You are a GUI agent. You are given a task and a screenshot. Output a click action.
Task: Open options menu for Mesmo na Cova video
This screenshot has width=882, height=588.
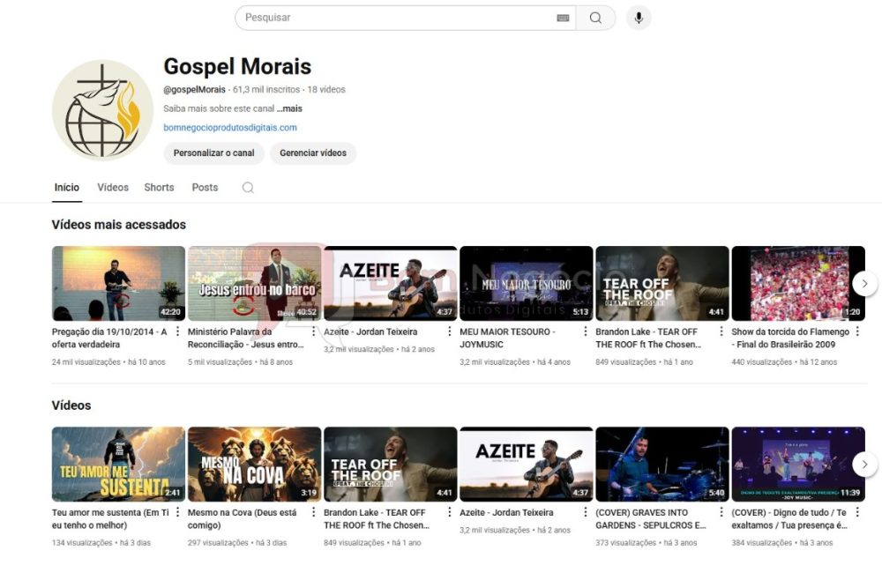[x=314, y=512]
